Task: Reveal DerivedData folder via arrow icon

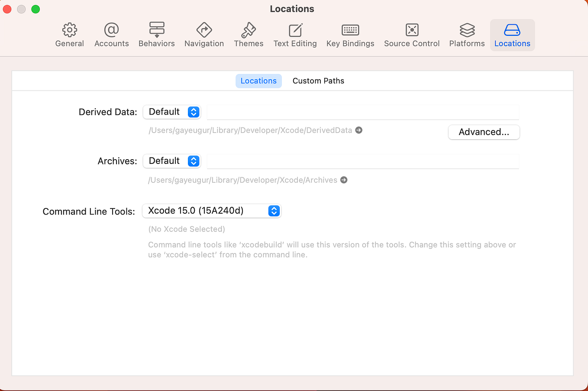Action: pos(359,130)
